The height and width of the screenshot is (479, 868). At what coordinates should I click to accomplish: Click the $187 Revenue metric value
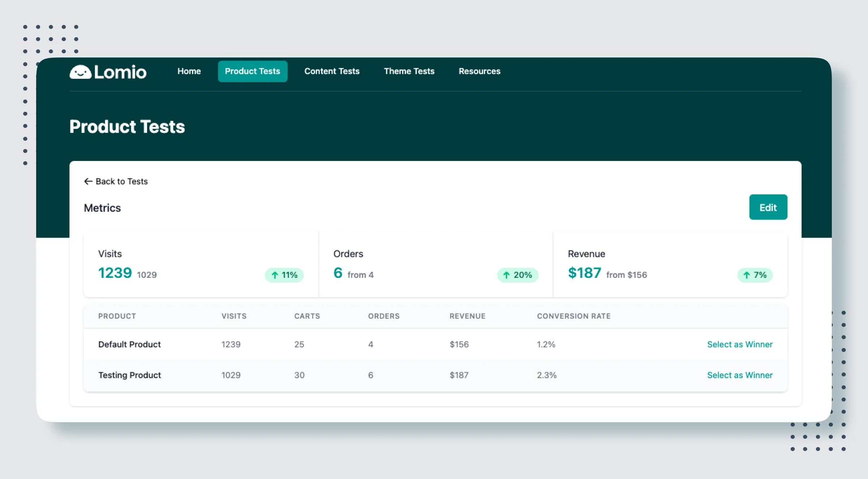coord(584,273)
